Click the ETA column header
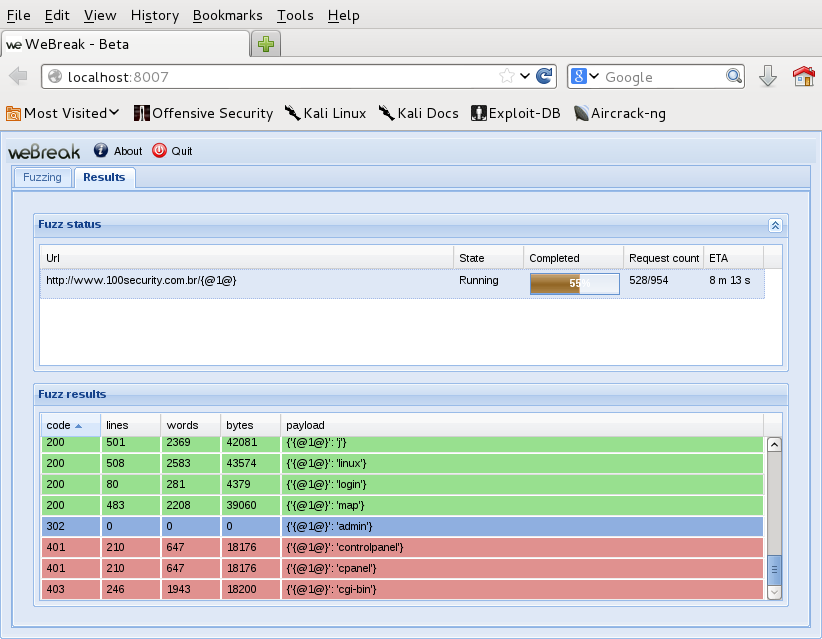This screenshot has width=822, height=639. 733,258
